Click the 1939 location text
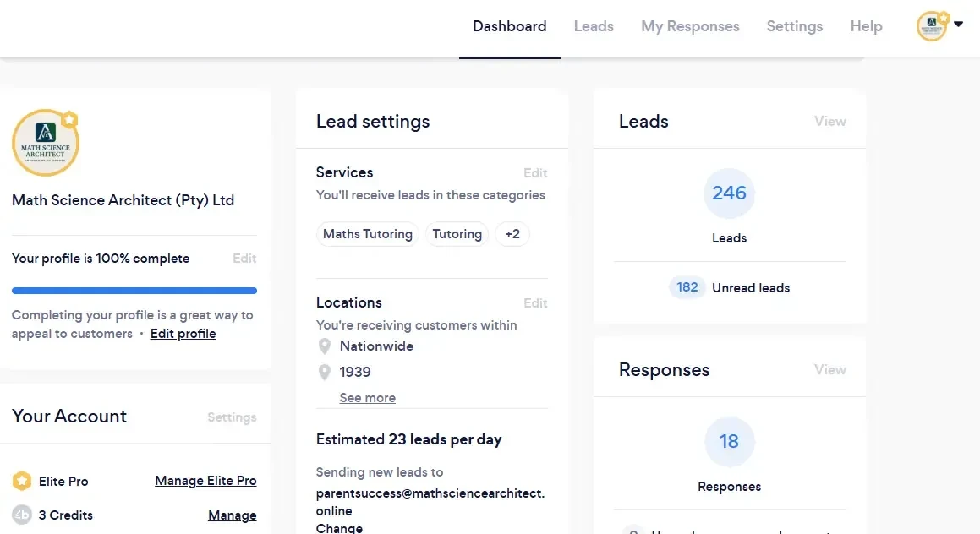Image resolution: width=980 pixels, height=534 pixels. point(355,373)
